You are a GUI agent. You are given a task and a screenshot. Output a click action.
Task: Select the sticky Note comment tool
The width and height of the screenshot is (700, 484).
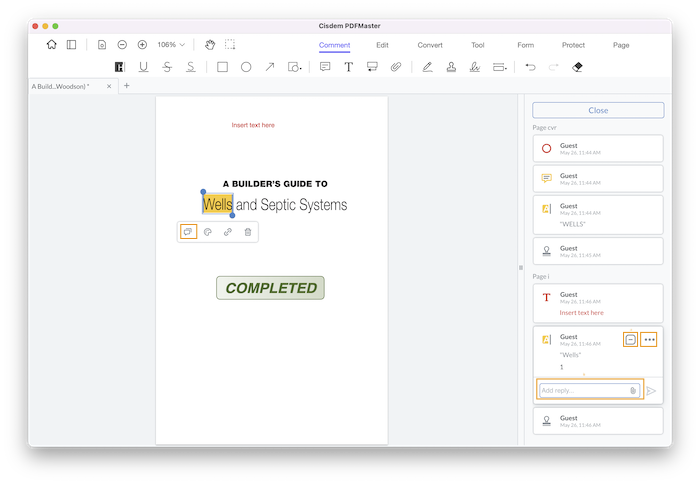(325, 67)
